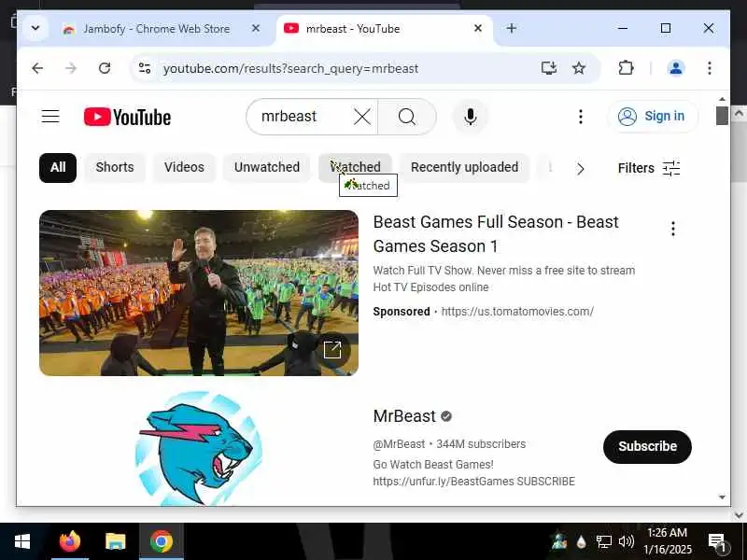Go back in Chrome

(37, 68)
